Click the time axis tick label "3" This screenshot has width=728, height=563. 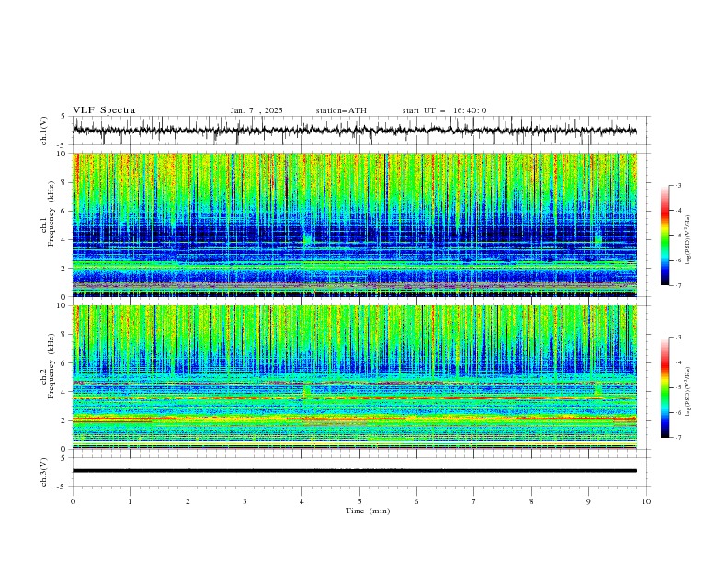(x=245, y=501)
